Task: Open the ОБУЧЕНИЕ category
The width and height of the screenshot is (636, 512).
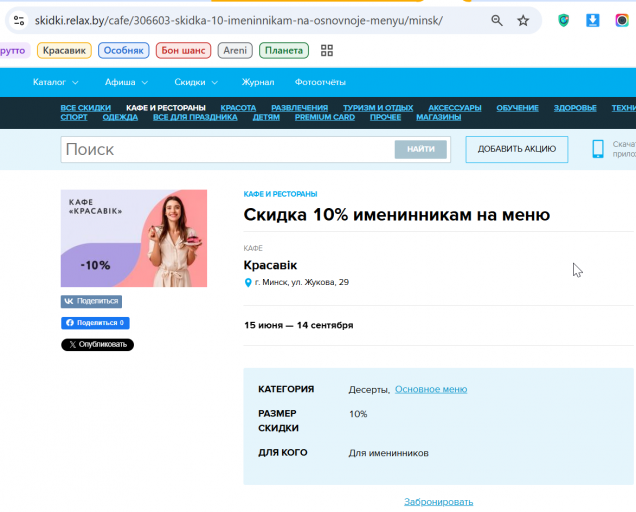Action: pyautogui.click(x=518, y=108)
